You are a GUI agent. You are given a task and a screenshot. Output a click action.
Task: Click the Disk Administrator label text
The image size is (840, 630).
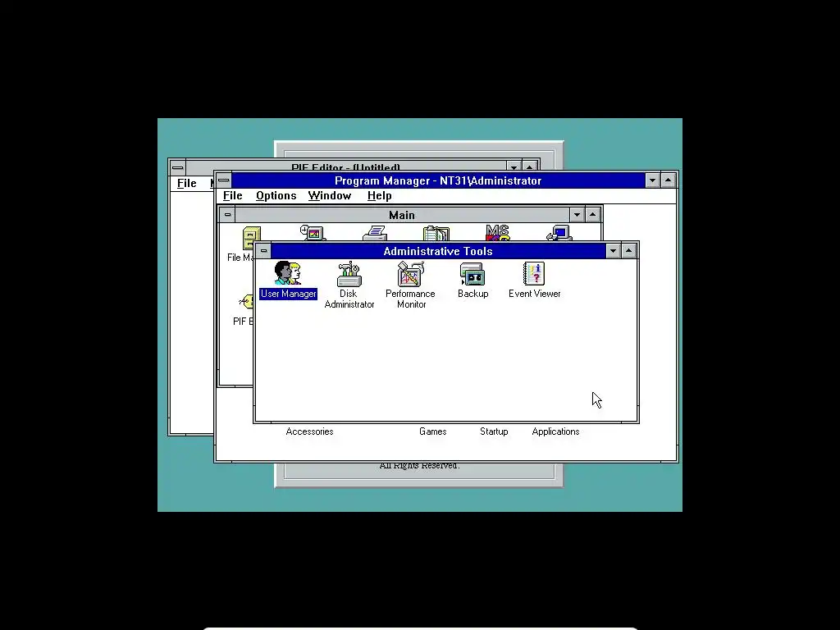point(349,299)
